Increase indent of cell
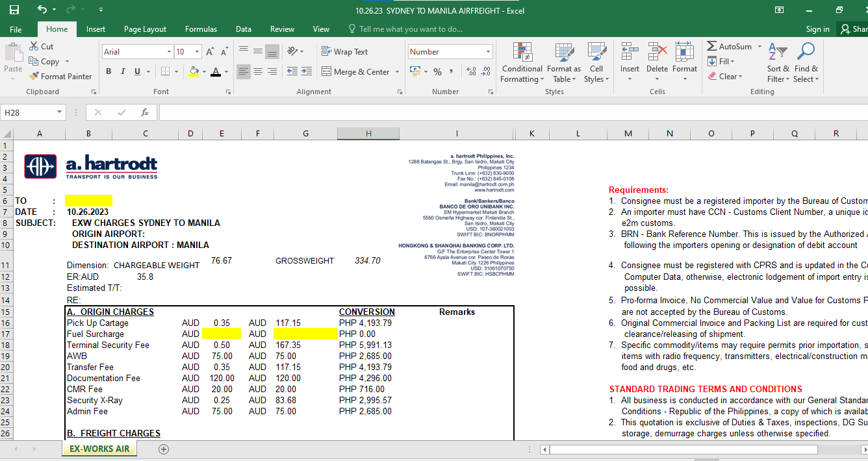This screenshot has width=868, height=461. (305, 71)
